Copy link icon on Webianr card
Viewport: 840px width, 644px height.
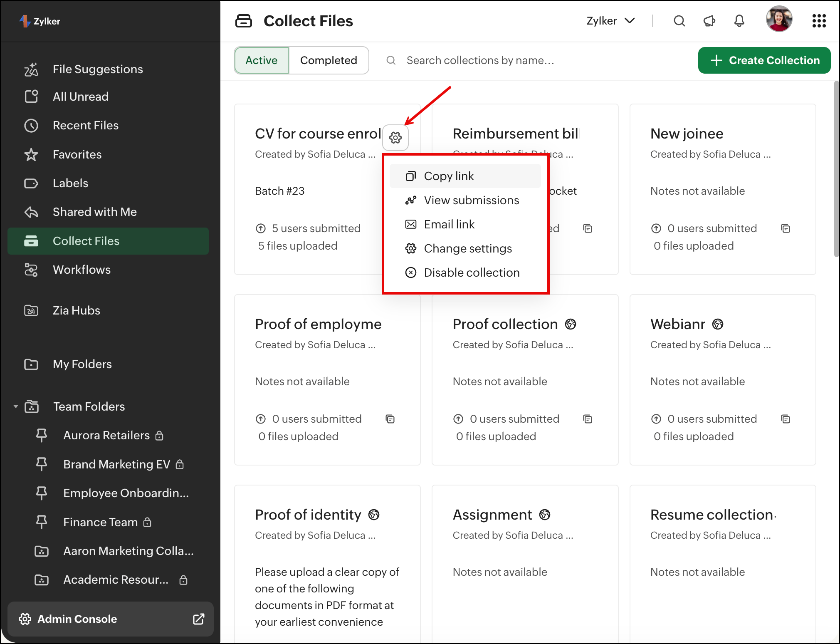click(x=785, y=419)
